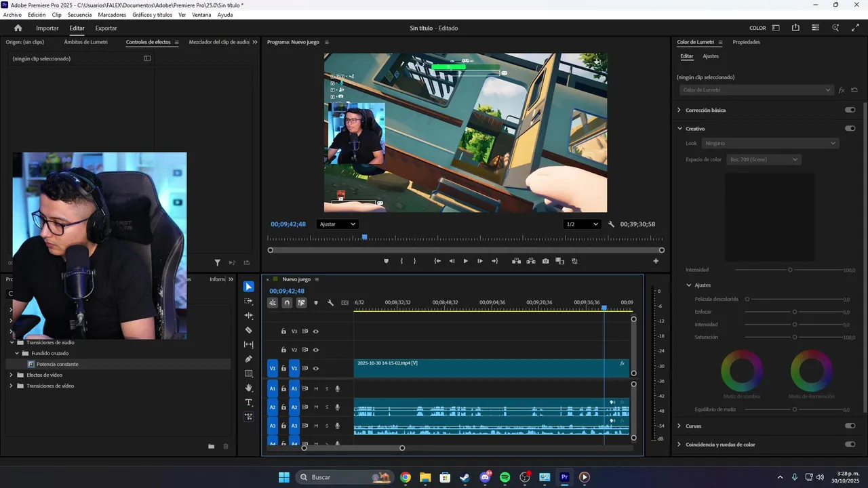Screen dimensions: 868x488
Task: Click the Extract button in Program monitor
Action: coord(530,261)
